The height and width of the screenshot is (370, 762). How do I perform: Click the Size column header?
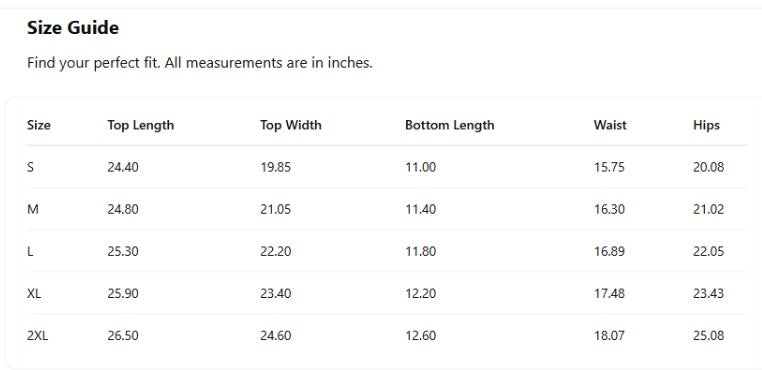[38, 125]
